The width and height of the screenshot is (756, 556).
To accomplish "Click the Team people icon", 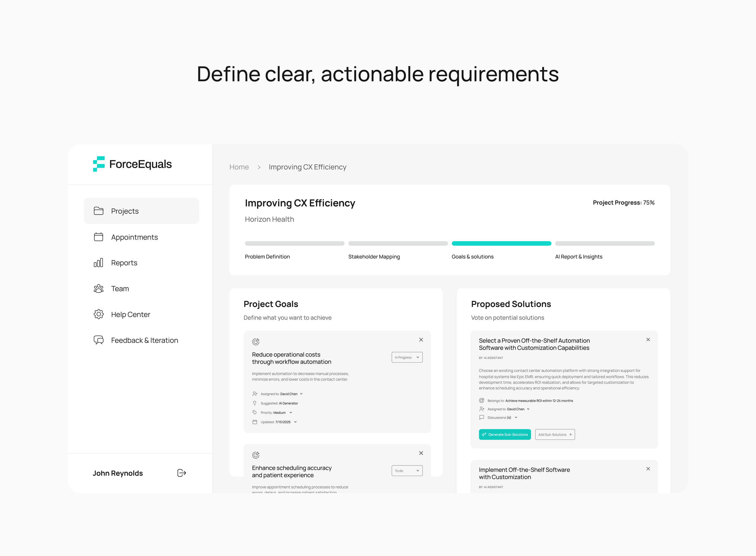I will pos(98,289).
